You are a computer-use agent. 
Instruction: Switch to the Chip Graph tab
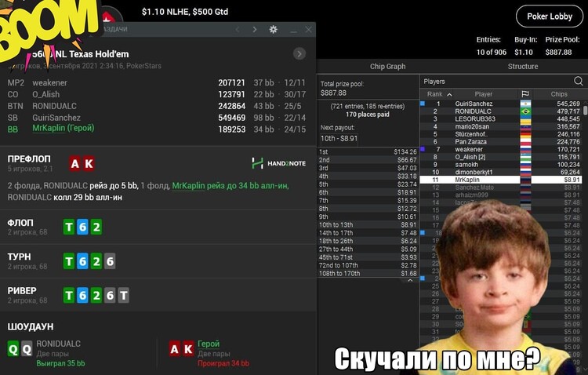point(387,67)
